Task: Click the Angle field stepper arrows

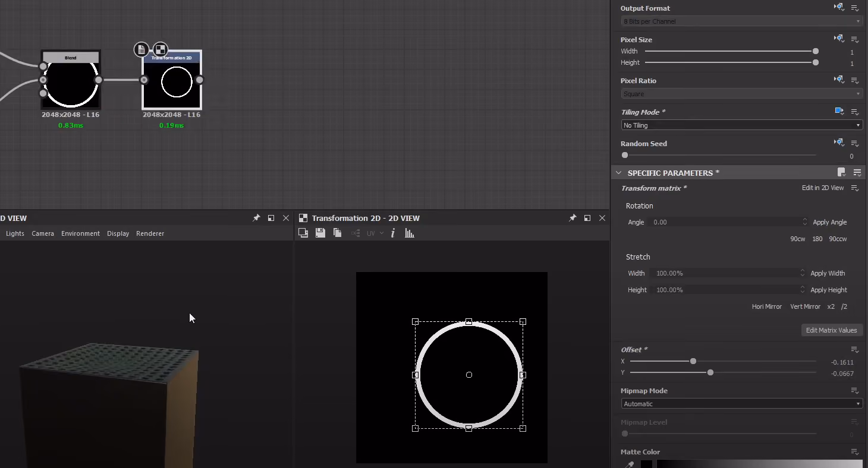Action: pos(805,222)
